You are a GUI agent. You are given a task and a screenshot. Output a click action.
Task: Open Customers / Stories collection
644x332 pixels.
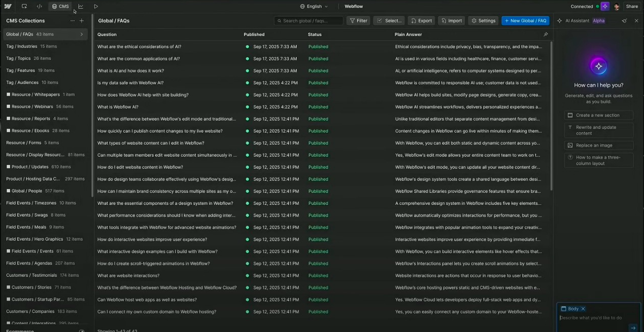tap(45, 287)
